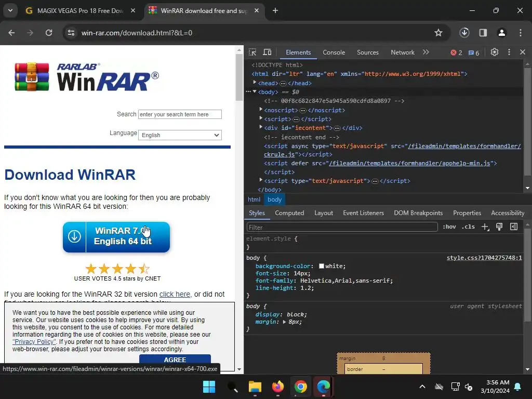This screenshot has height=399, width=532.
Task: Click the WinRAR logo
Action: tap(87, 77)
